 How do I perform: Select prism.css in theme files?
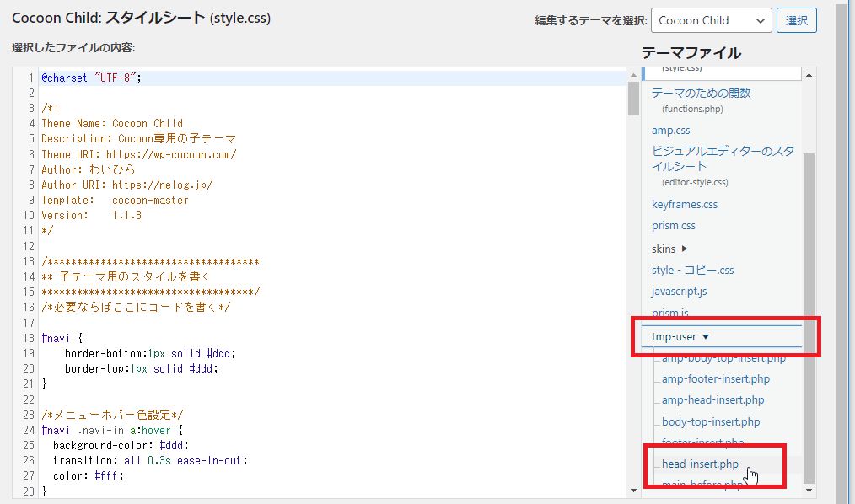673,226
